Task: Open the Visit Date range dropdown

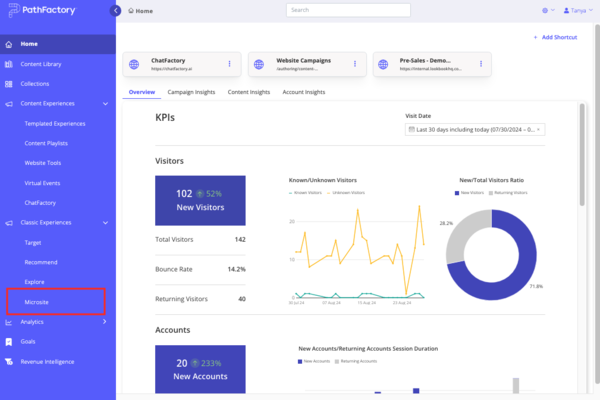Action: (x=475, y=130)
